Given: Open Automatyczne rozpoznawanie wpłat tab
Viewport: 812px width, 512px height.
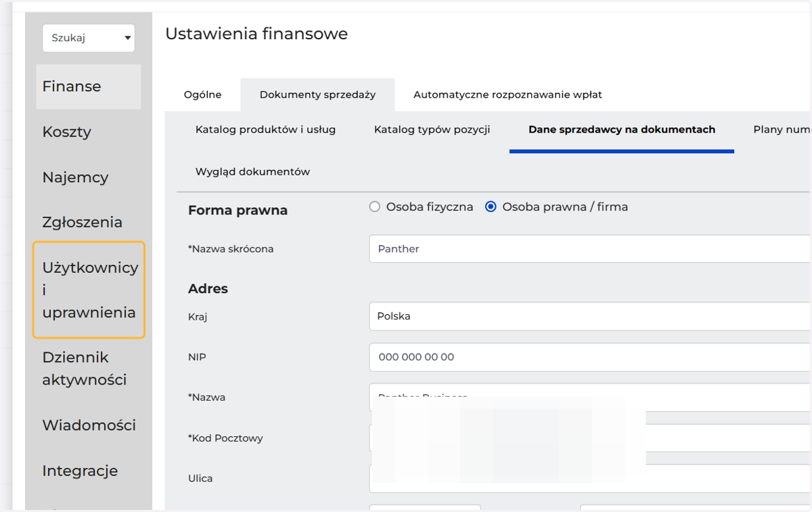Looking at the screenshot, I should (507, 95).
